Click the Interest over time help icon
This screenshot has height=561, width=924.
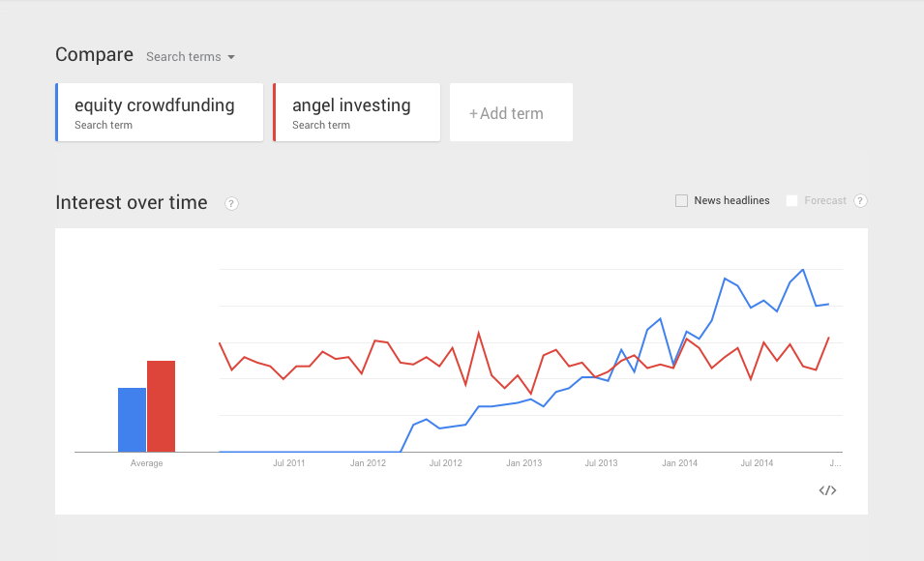pyautogui.click(x=231, y=204)
